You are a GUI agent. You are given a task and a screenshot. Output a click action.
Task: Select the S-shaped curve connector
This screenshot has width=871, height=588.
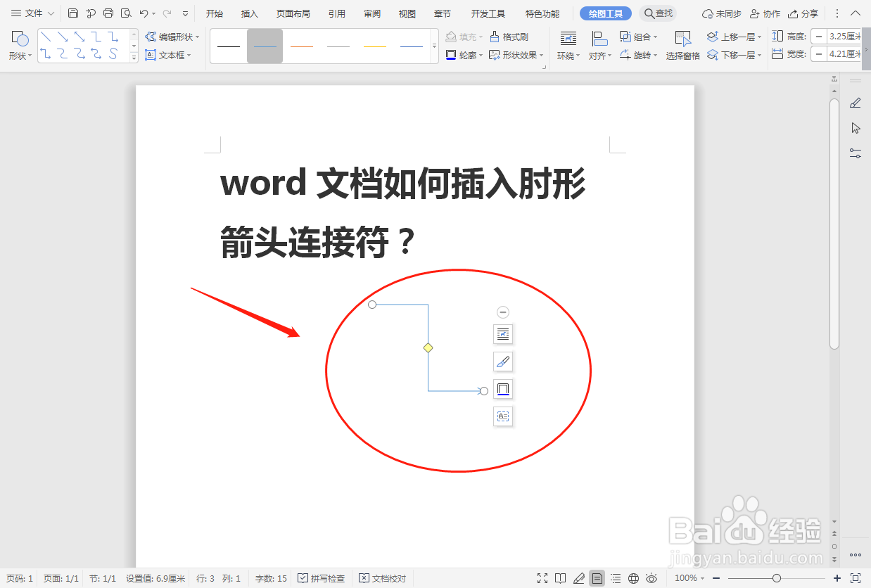point(113,53)
